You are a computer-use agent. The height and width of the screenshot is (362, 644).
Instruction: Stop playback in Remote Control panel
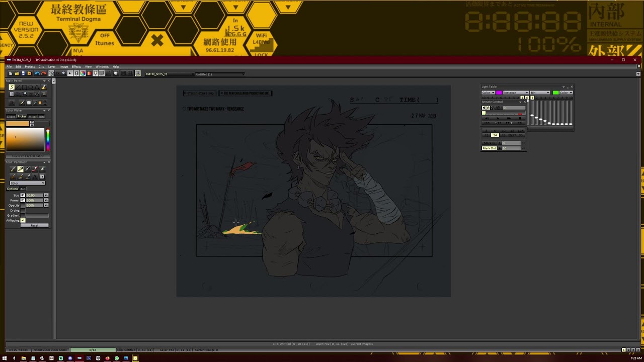[x=520, y=118]
